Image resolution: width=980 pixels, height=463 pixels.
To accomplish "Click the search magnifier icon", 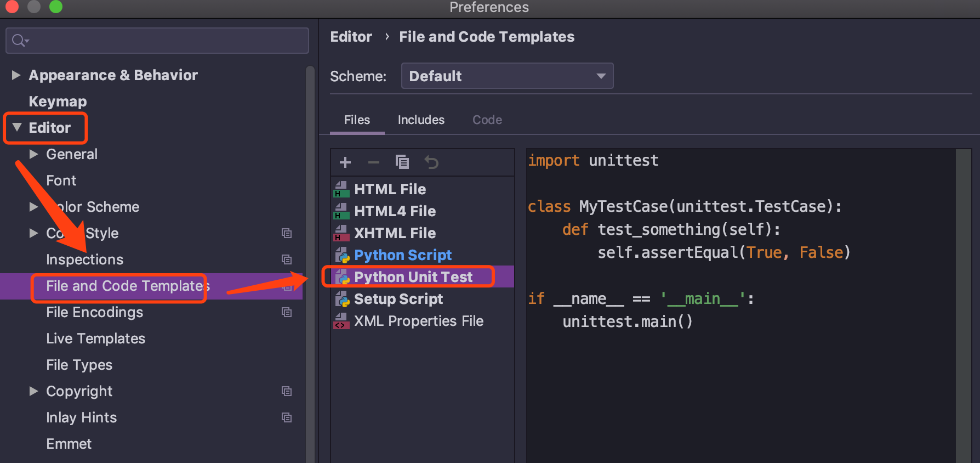I will coord(19,41).
